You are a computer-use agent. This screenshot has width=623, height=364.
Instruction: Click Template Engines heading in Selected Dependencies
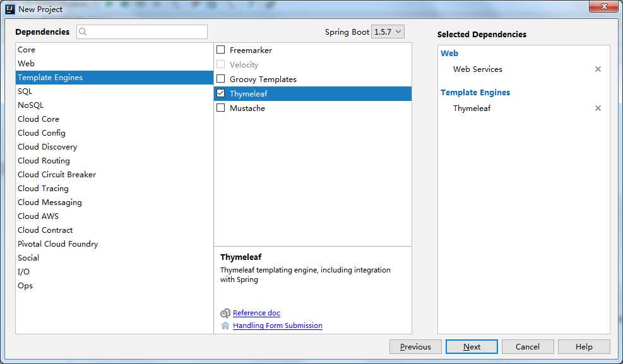tap(475, 93)
